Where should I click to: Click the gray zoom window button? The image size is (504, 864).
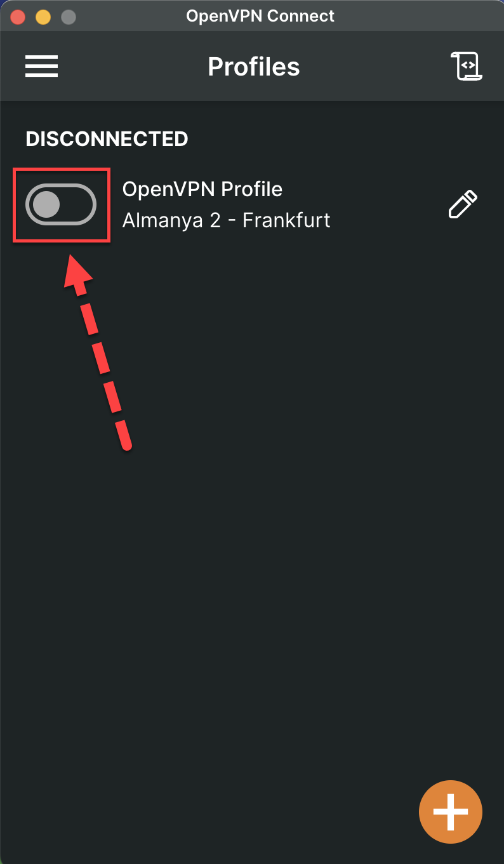click(68, 17)
